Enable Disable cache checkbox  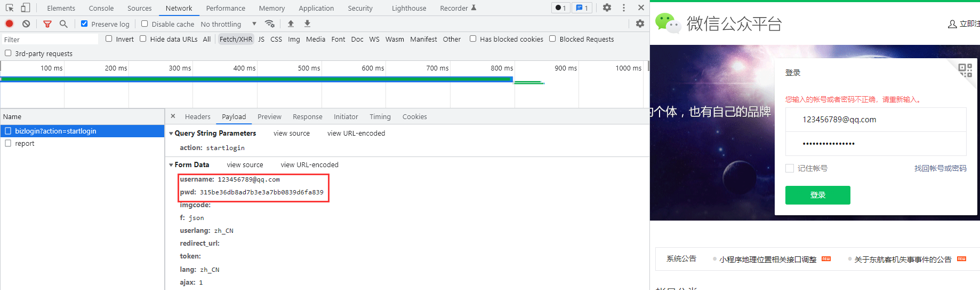[x=144, y=23]
